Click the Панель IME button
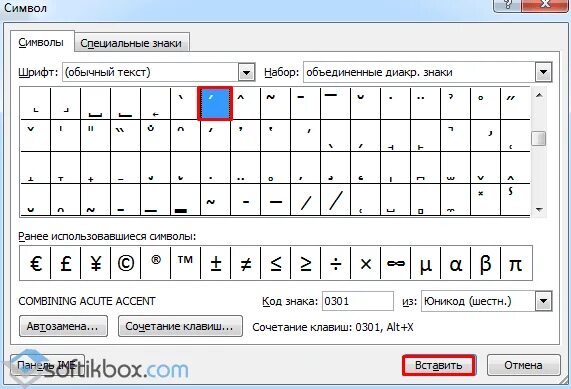This screenshot has height=389, width=571. (47, 365)
